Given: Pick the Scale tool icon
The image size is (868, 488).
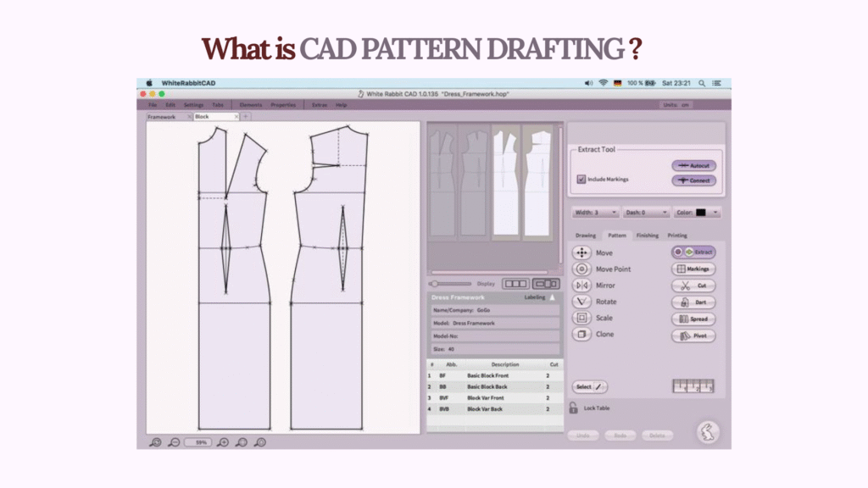Looking at the screenshot, I should click(581, 318).
